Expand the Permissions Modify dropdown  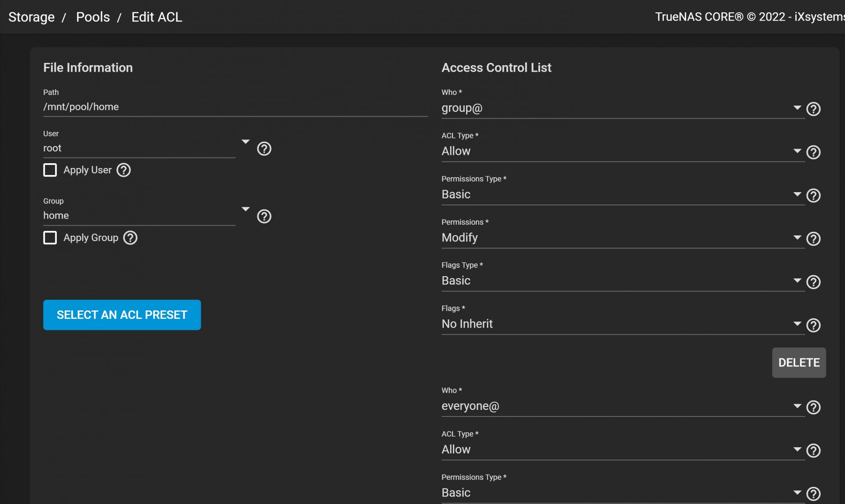[x=622, y=238]
